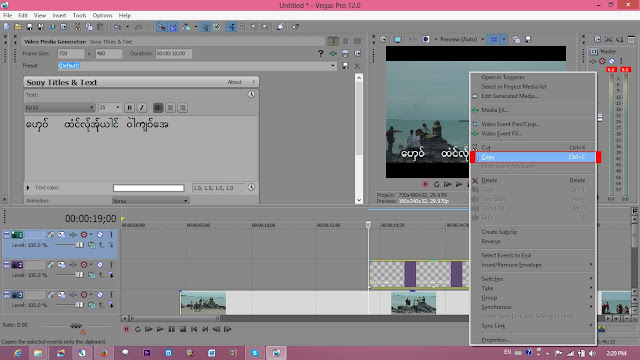
Task: Click Video Preview on External Monitor icon
Action: tap(398, 40)
